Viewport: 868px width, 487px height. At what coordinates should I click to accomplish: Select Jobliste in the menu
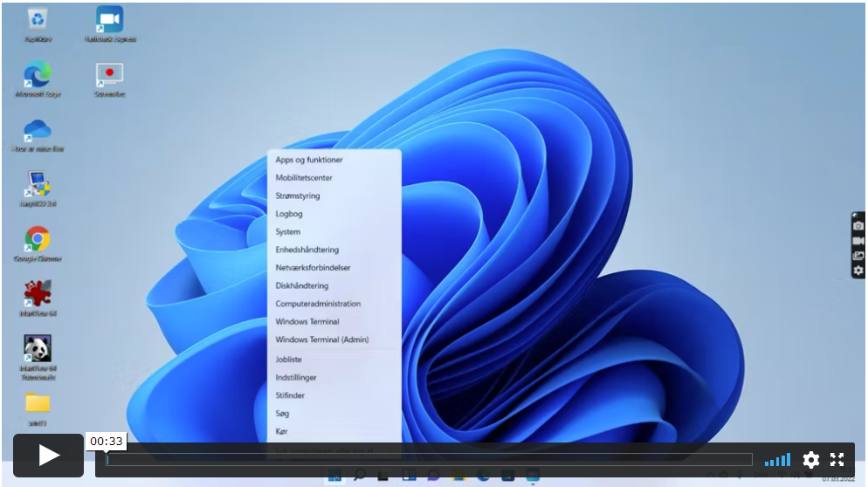tap(288, 360)
